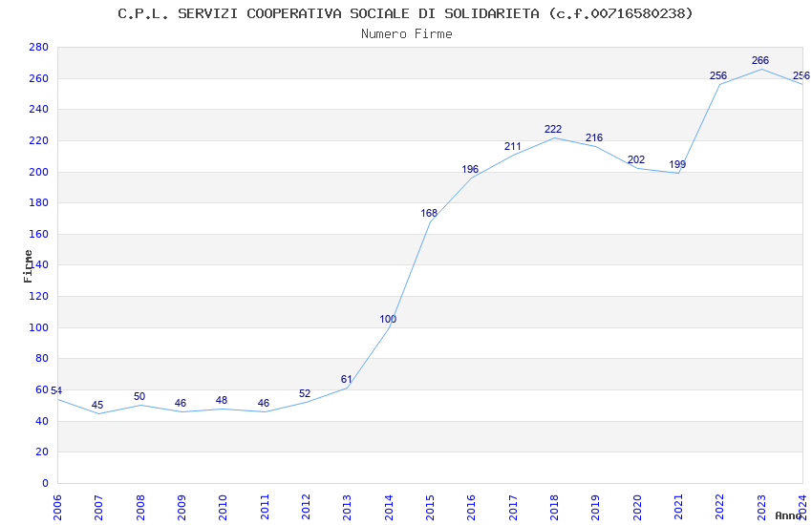This screenshot has width=812, height=525.
Task: Select the data label 222 for 2018
Action: [x=553, y=129]
